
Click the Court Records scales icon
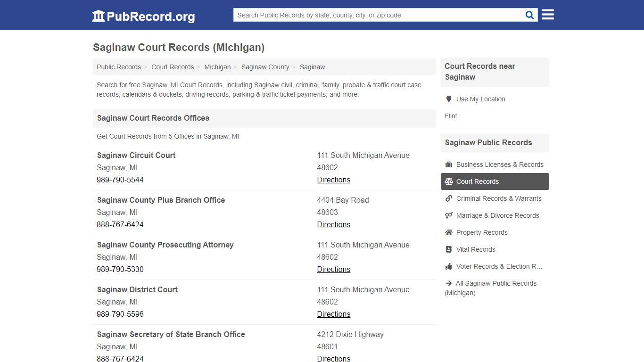point(449,181)
